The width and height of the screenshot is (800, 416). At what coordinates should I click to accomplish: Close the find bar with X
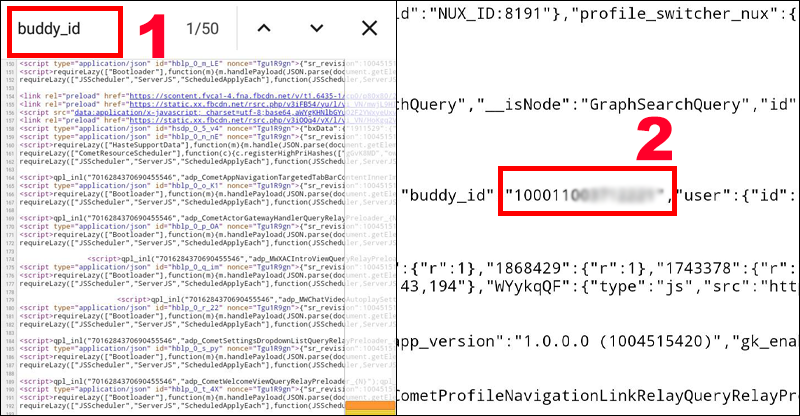[369, 29]
